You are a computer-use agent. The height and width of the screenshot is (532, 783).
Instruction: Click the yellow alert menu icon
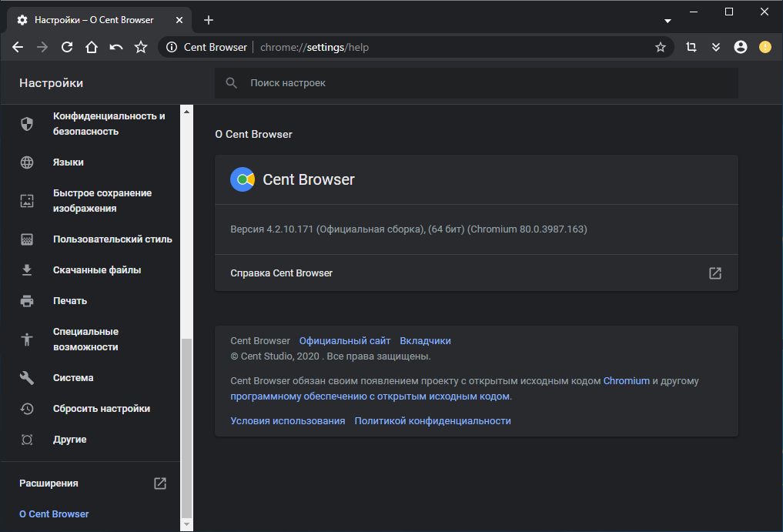pos(765,47)
